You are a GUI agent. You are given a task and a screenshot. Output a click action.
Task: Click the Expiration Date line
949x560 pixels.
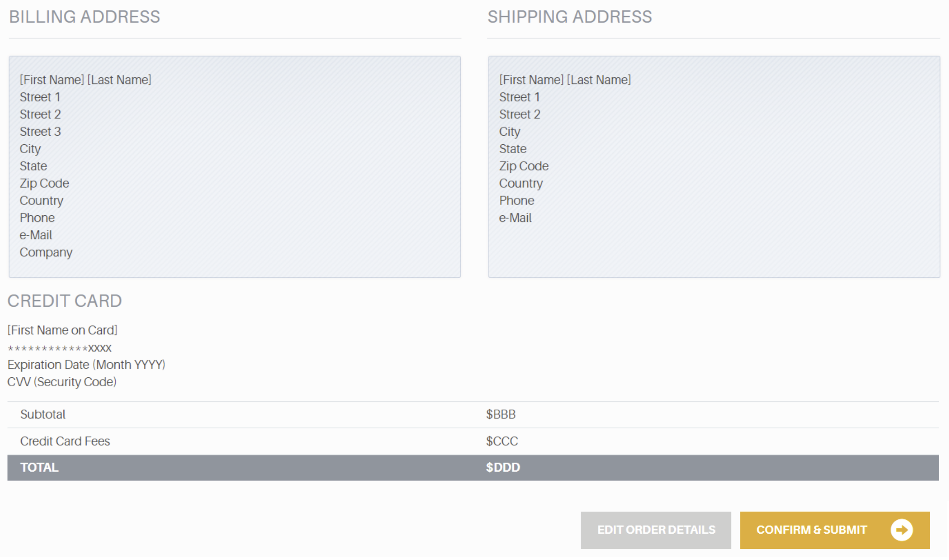86,365
